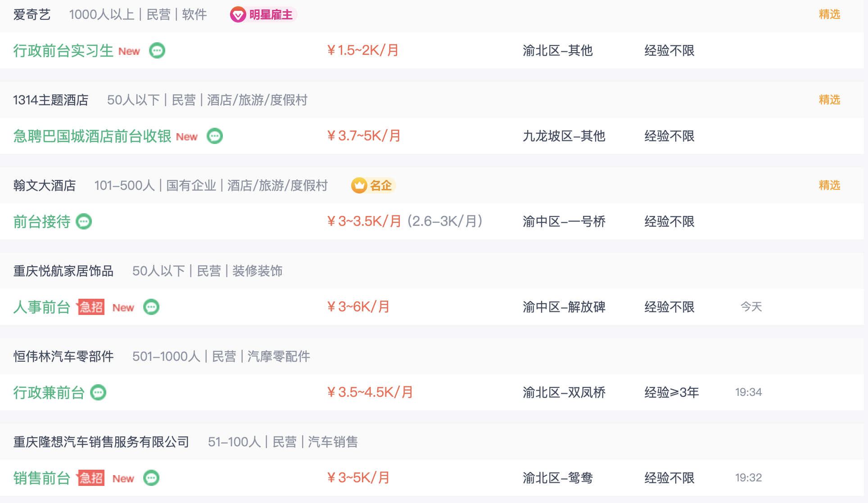Click the 急招 tag on 销售前台
This screenshot has width=868, height=503.
(x=91, y=478)
